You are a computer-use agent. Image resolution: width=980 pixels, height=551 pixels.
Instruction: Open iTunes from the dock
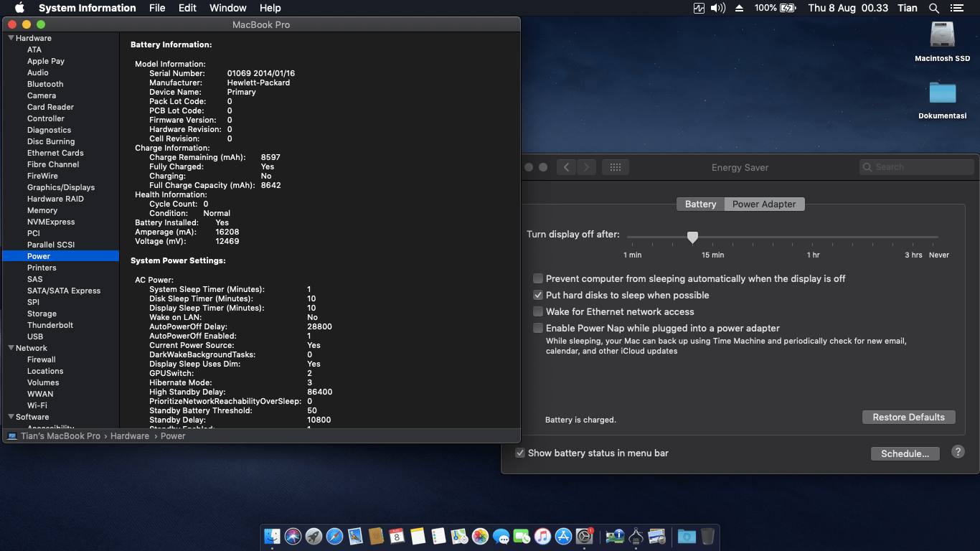coord(542,536)
